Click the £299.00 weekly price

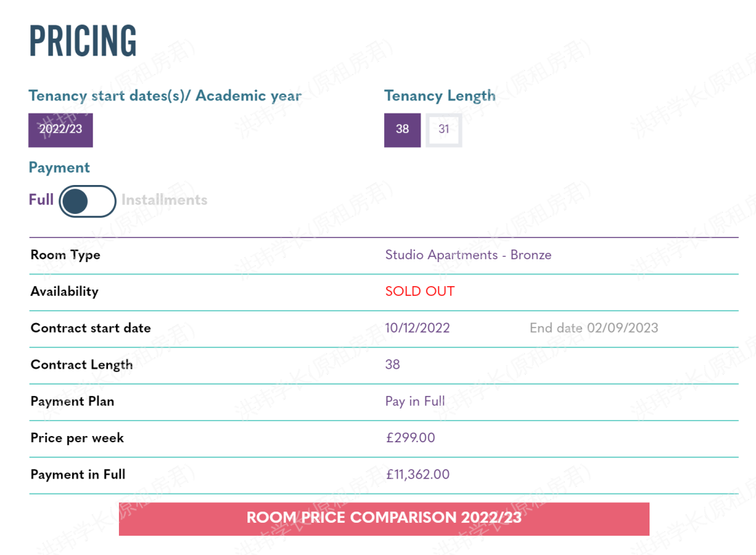click(x=410, y=438)
